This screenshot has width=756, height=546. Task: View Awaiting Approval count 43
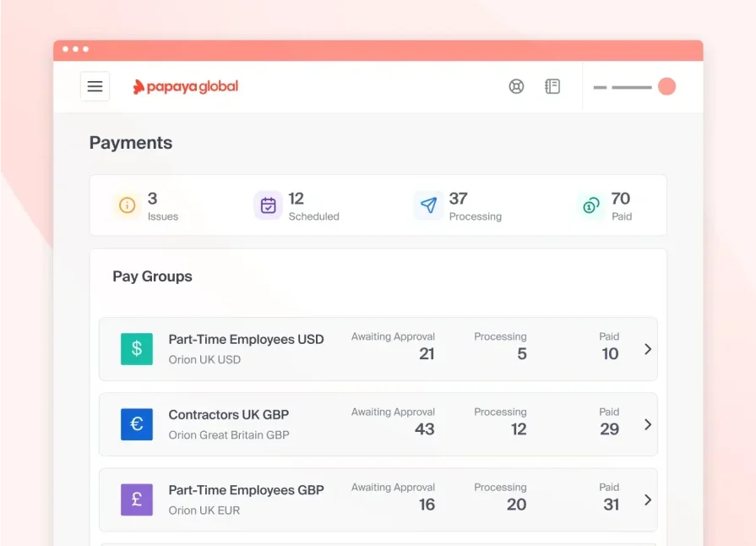[424, 429]
